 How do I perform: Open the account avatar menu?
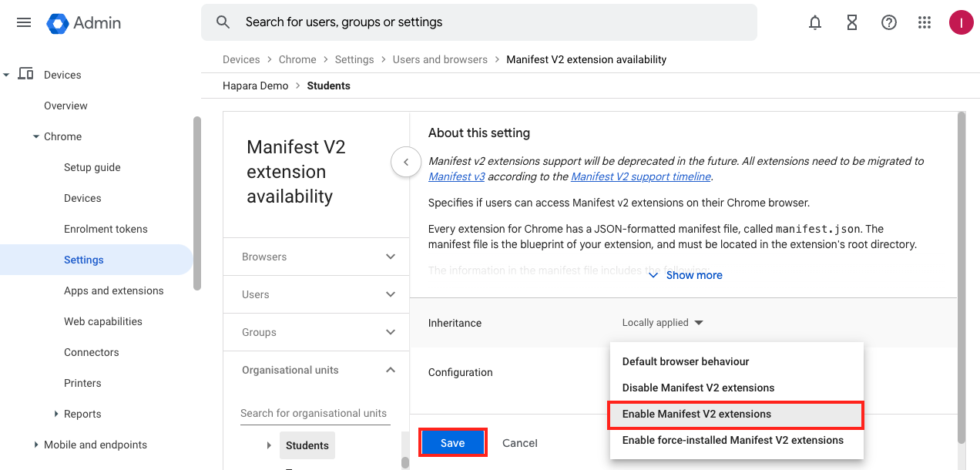[x=962, y=23]
